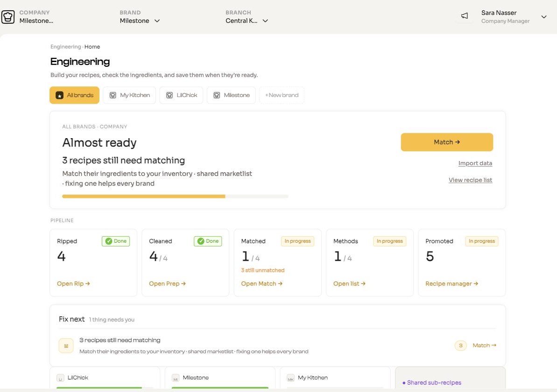The height and width of the screenshot is (392, 557).
Task: Click the Matched In progress status badge
Action: pos(298,241)
